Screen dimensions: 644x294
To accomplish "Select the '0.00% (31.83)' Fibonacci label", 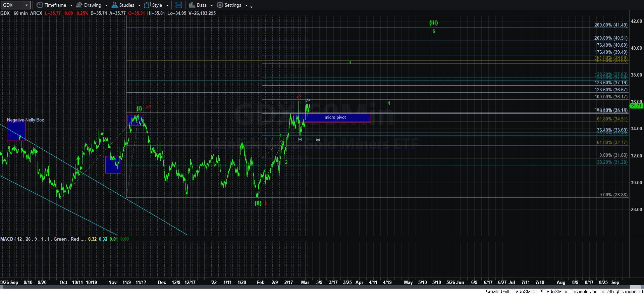I will 613,155.
